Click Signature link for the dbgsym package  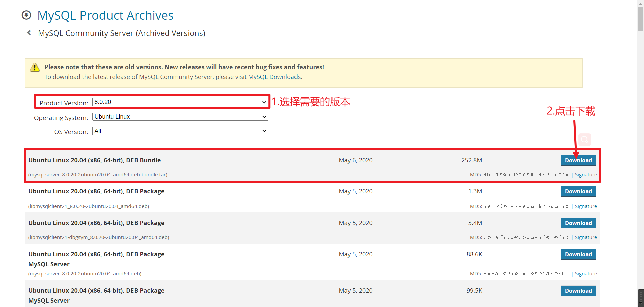click(586, 237)
